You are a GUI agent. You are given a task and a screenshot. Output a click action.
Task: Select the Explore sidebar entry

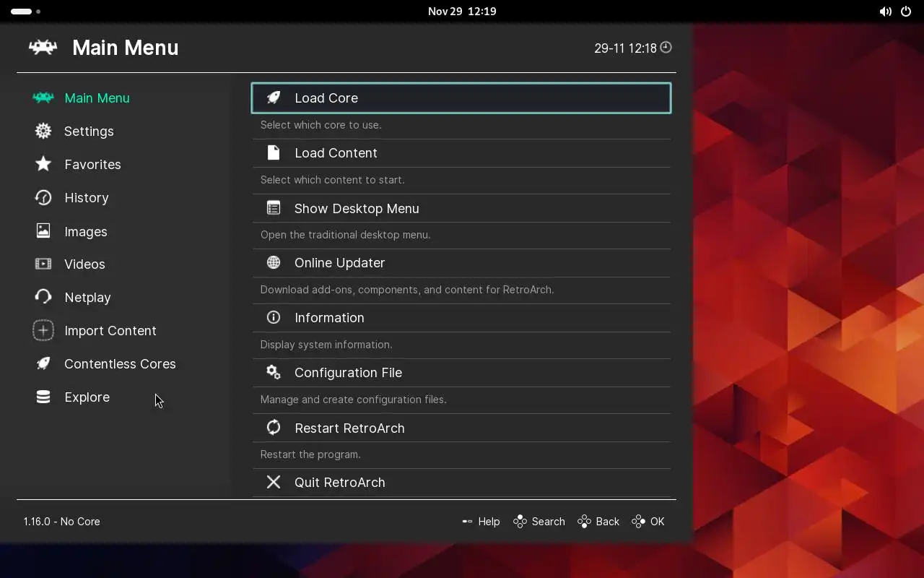pyautogui.click(x=87, y=397)
